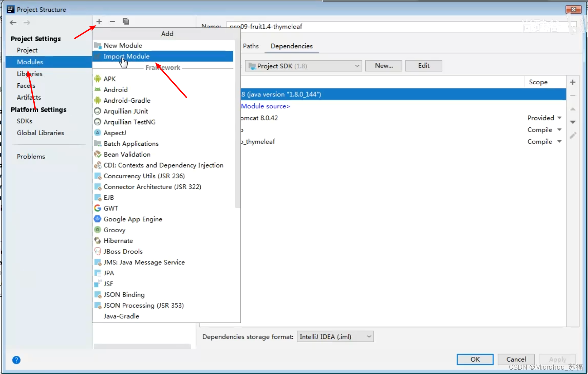
Task: Select Bean Validation in the list
Action: point(163,154)
